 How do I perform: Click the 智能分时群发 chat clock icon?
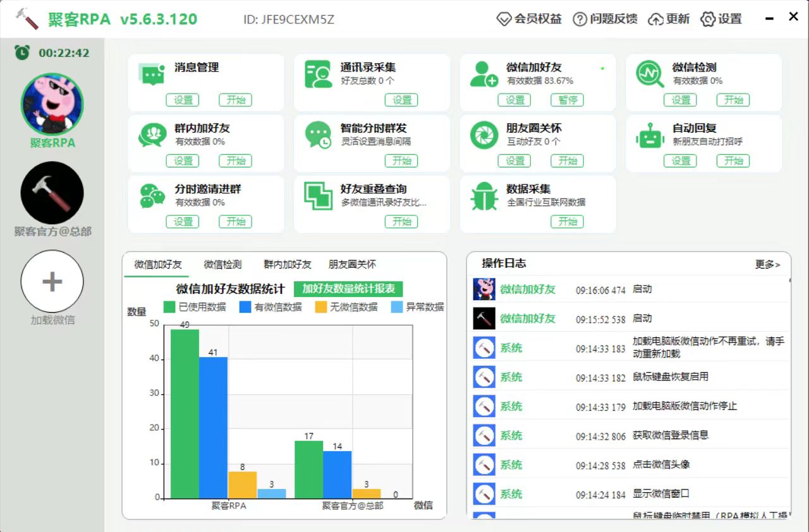pos(318,135)
